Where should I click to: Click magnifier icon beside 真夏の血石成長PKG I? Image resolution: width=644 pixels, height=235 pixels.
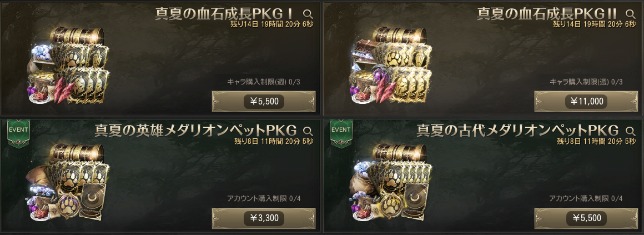point(308,14)
